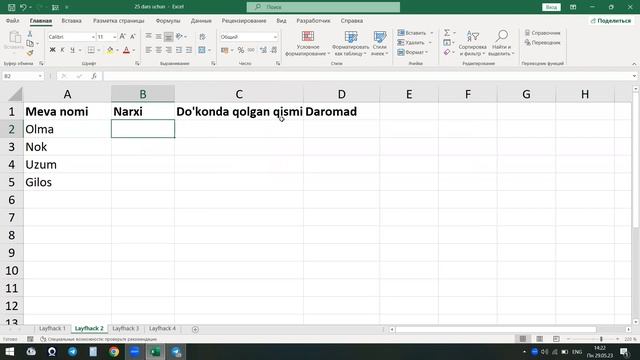Open the Insert cells (Вставить) dropdown arrow
The width and height of the screenshot is (640, 360).
(432, 33)
